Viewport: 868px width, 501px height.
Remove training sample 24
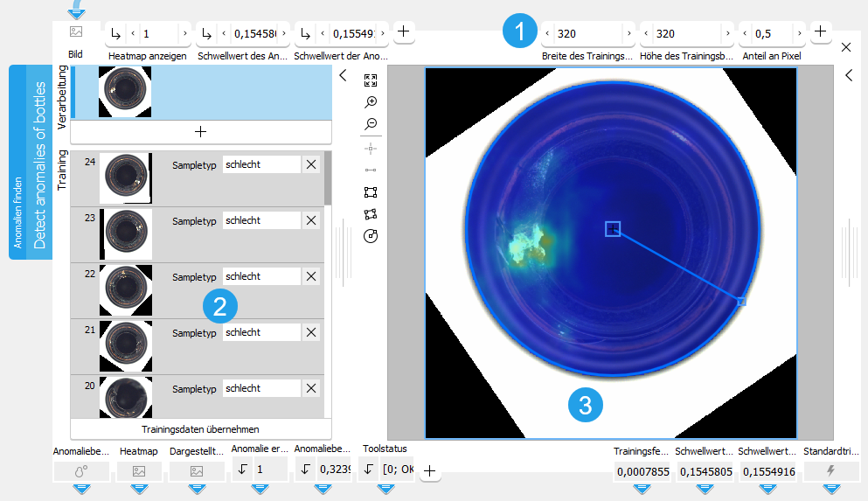pyautogui.click(x=311, y=165)
